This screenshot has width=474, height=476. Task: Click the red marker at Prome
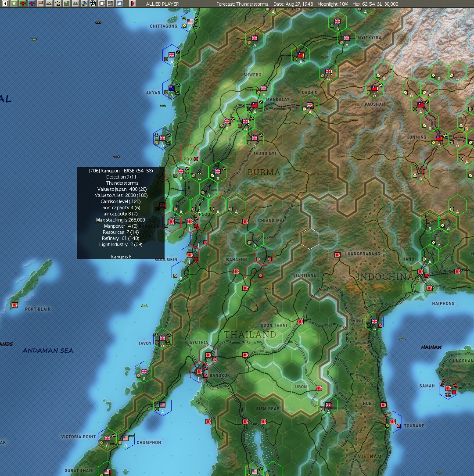(x=196, y=159)
